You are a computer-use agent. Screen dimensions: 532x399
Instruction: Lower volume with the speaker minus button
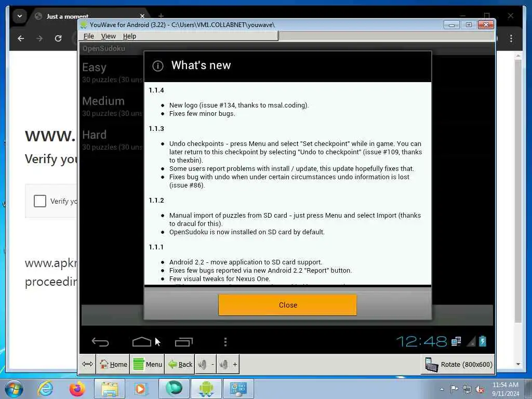tap(206, 364)
